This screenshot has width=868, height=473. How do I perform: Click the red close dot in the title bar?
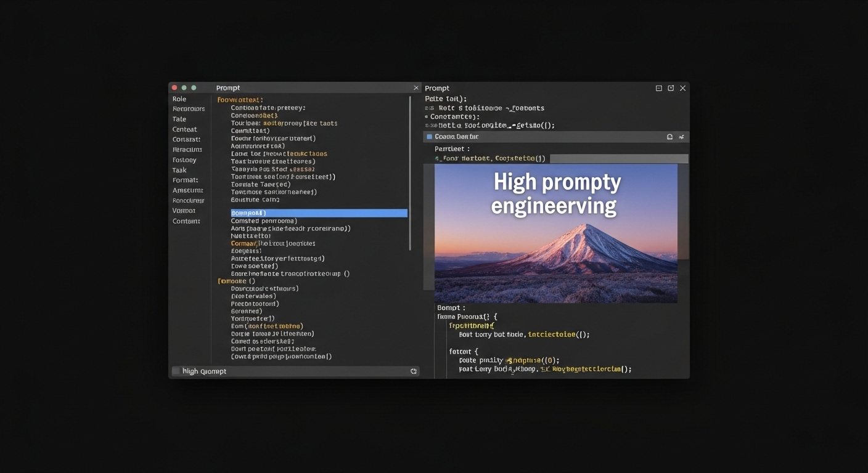point(174,88)
